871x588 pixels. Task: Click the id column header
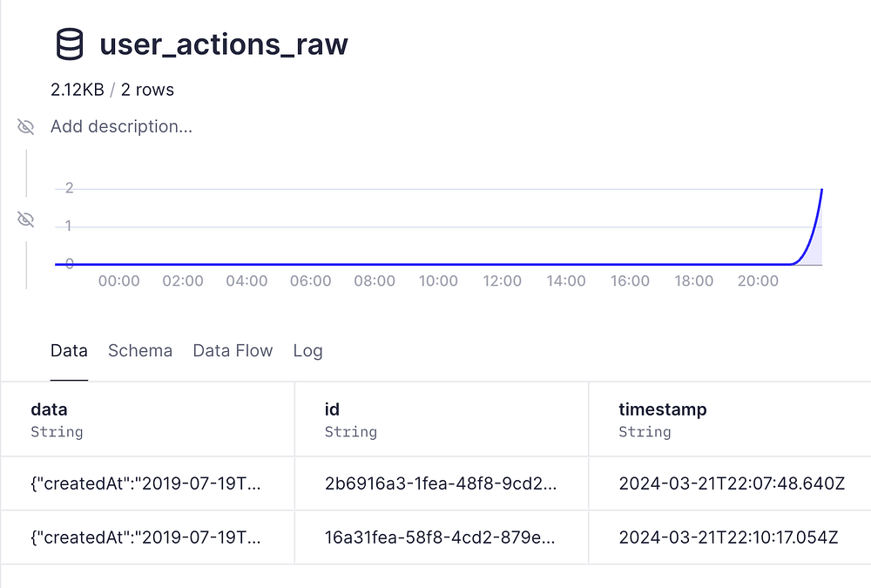click(332, 409)
